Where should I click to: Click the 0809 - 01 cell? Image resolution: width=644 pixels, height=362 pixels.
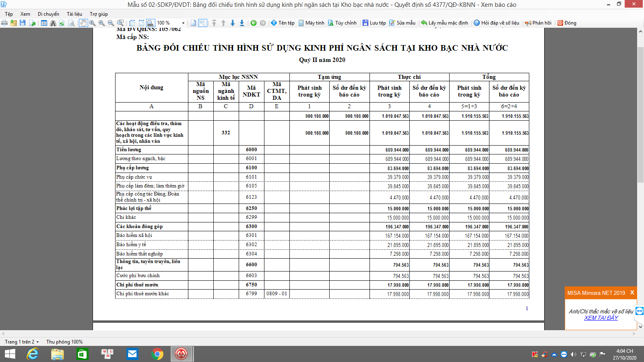click(277, 294)
